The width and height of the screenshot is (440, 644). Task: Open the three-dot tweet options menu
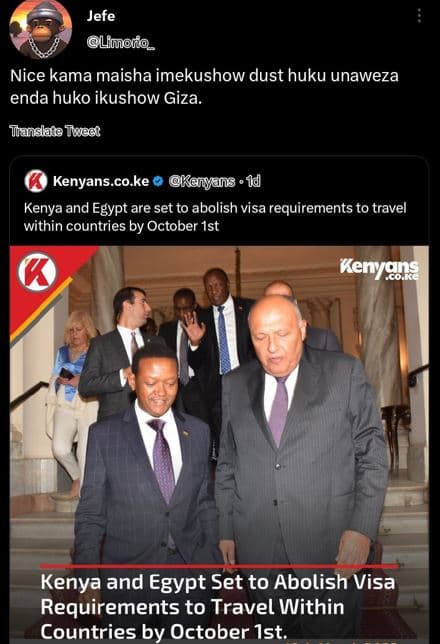pos(419,16)
